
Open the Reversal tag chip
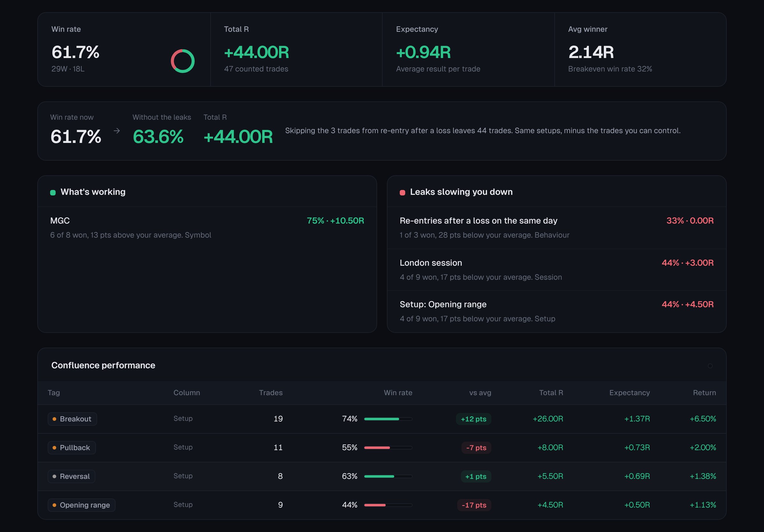coord(72,476)
